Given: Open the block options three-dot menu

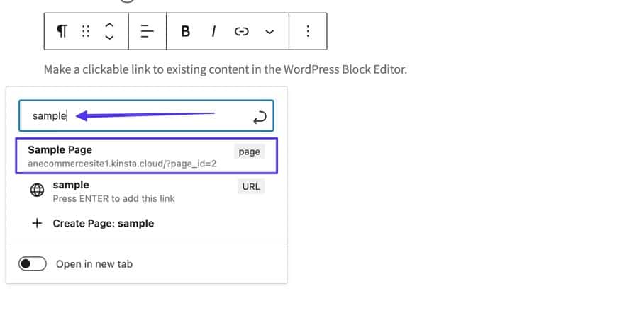Looking at the screenshot, I should (308, 31).
